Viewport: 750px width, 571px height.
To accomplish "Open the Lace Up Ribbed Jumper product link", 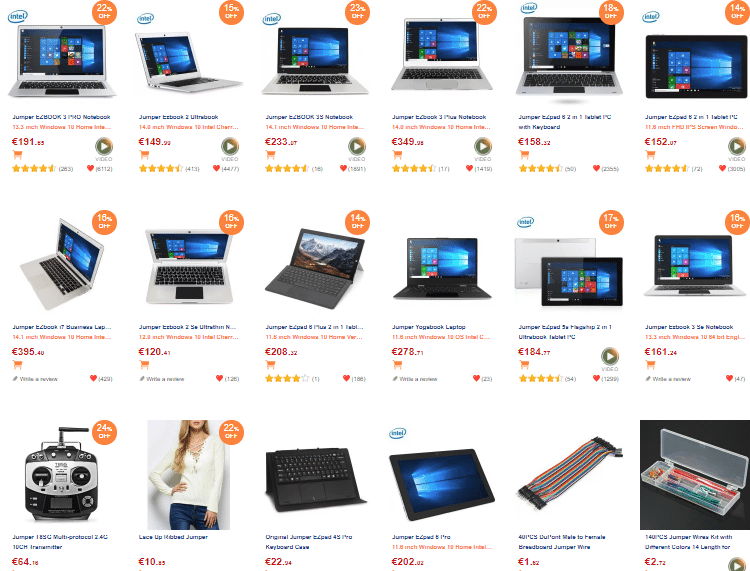I will click(173, 537).
